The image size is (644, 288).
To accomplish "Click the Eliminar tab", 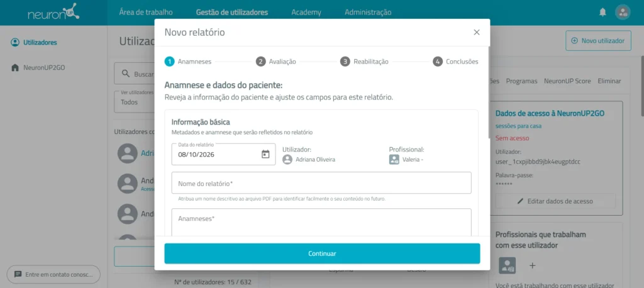I will (x=609, y=81).
